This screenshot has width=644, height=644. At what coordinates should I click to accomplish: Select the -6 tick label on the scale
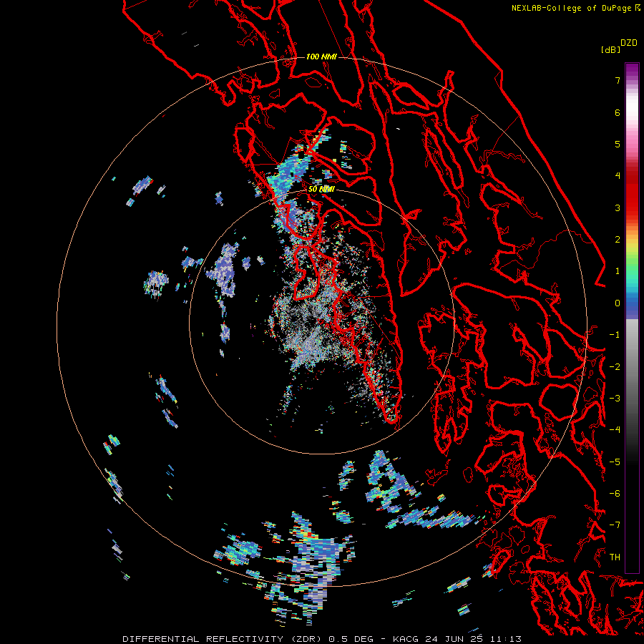click(615, 494)
